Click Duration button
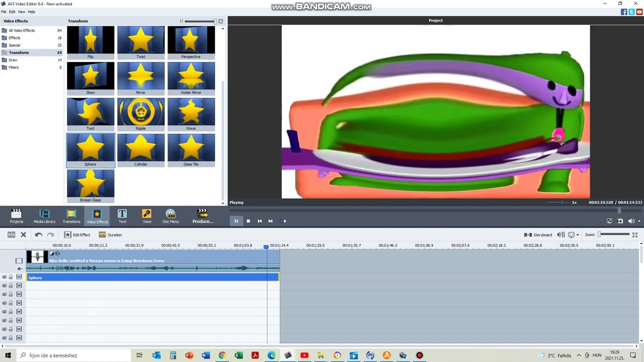This screenshot has height=362, width=644. (x=110, y=235)
